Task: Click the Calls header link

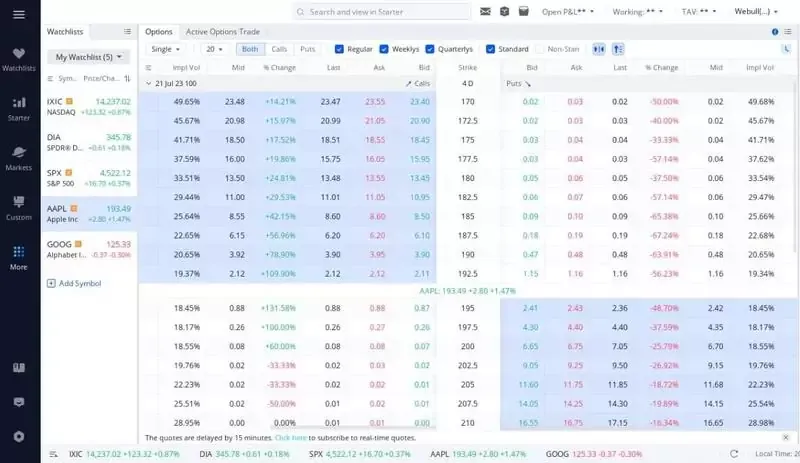Action: pos(418,83)
